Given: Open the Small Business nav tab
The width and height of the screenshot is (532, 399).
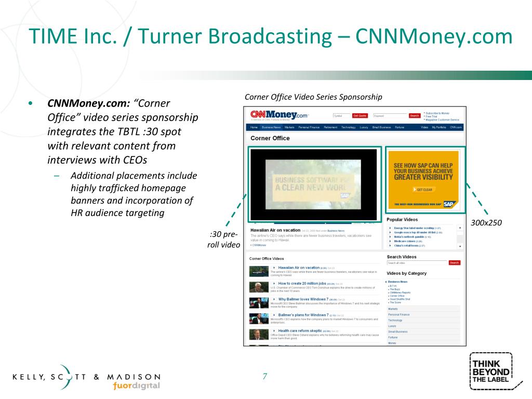Looking at the screenshot, I should pos(381,127).
